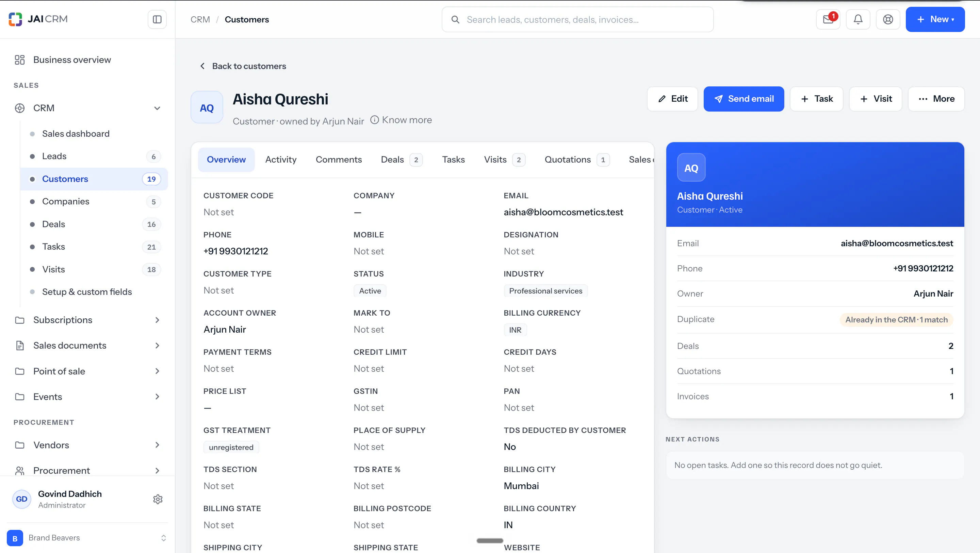Screen dimensions: 980x553
Task: Open the Deals tab
Action: pyautogui.click(x=402, y=160)
